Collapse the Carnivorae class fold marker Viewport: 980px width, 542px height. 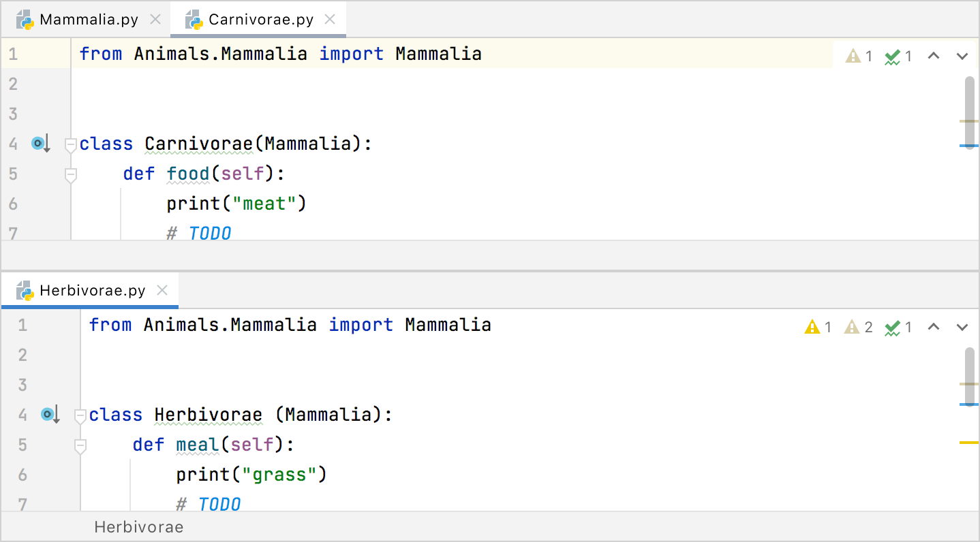coord(70,144)
